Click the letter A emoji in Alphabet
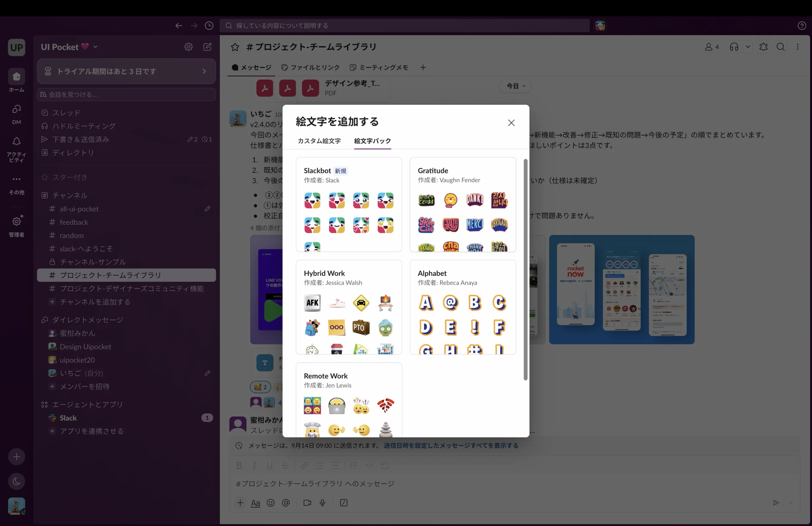 click(426, 303)
